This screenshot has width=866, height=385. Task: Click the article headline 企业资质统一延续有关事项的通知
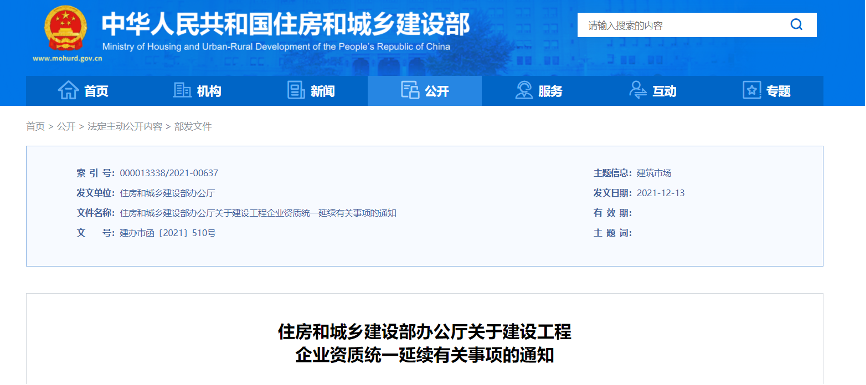click(424, 355)
